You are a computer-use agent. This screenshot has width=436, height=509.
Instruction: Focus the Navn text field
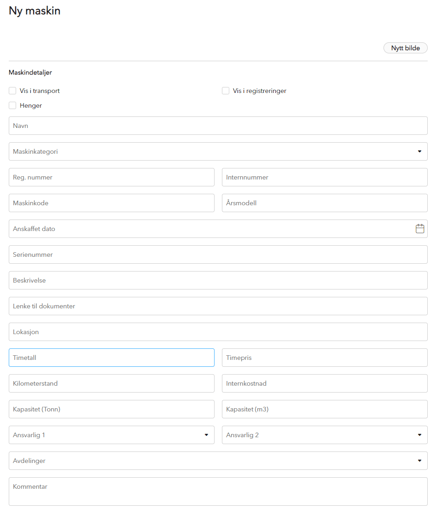point(218,126)
